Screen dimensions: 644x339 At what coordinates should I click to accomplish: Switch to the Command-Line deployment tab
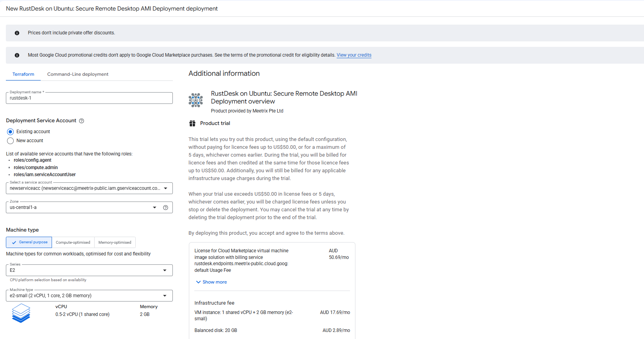[x=78, y=74]
